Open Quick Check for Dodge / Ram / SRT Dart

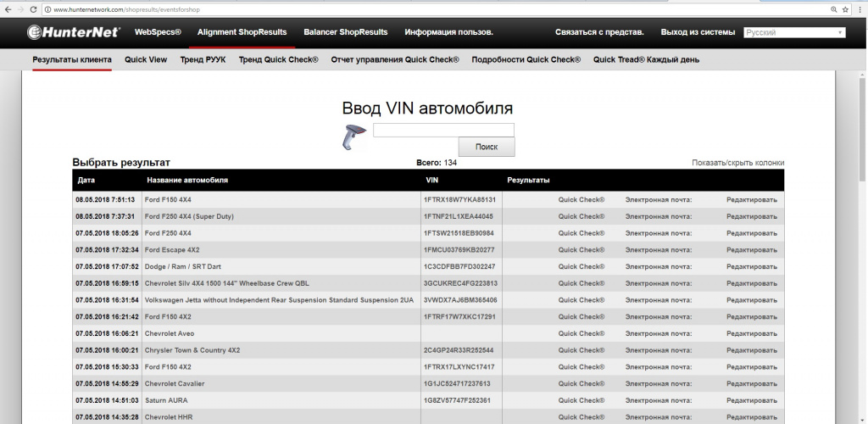point(581,266)
